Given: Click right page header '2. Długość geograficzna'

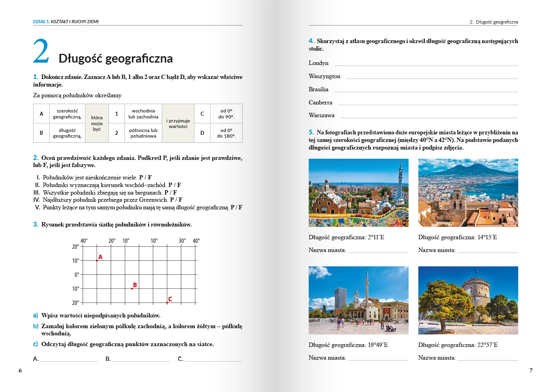Looking at the screenshot, I should (494, 22).
